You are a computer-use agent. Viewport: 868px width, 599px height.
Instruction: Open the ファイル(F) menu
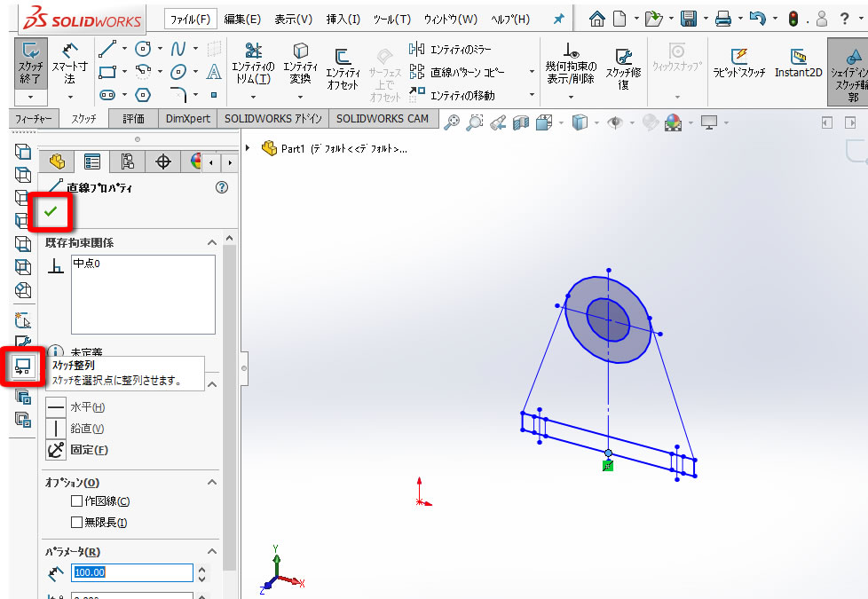point(191,20)
